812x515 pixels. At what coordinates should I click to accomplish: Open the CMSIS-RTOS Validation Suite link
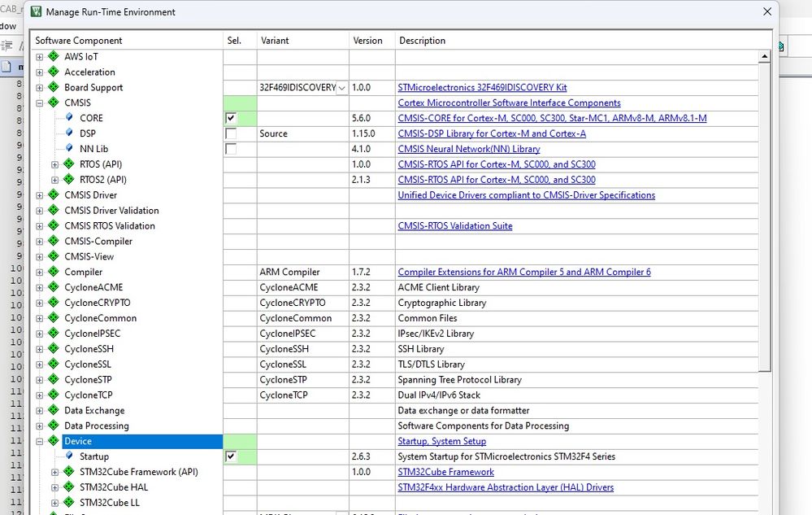pyautogui.click(x=454, y=226)
